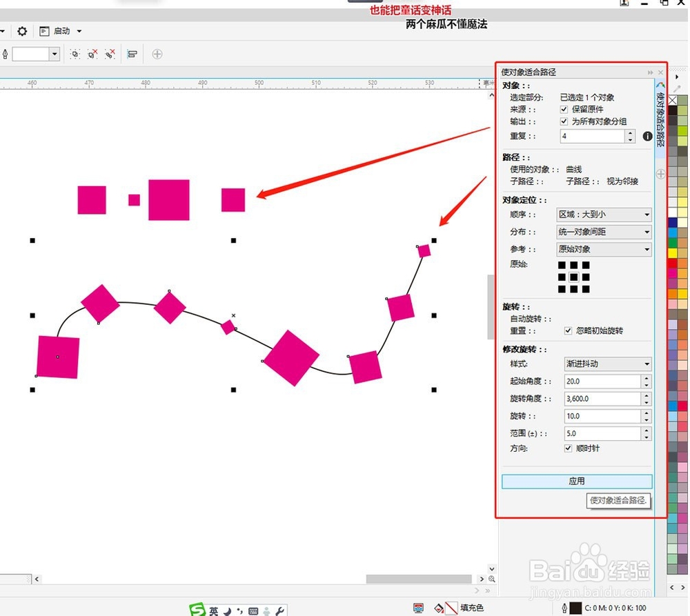
Task: Click the 旋转 field showing 10.0
Action: point(602,416)
